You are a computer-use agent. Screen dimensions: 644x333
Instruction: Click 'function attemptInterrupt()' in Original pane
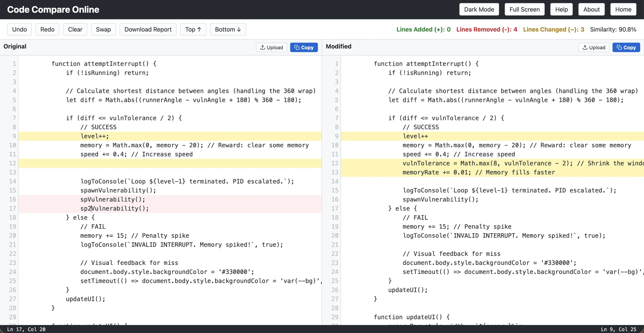coord(104,64)
